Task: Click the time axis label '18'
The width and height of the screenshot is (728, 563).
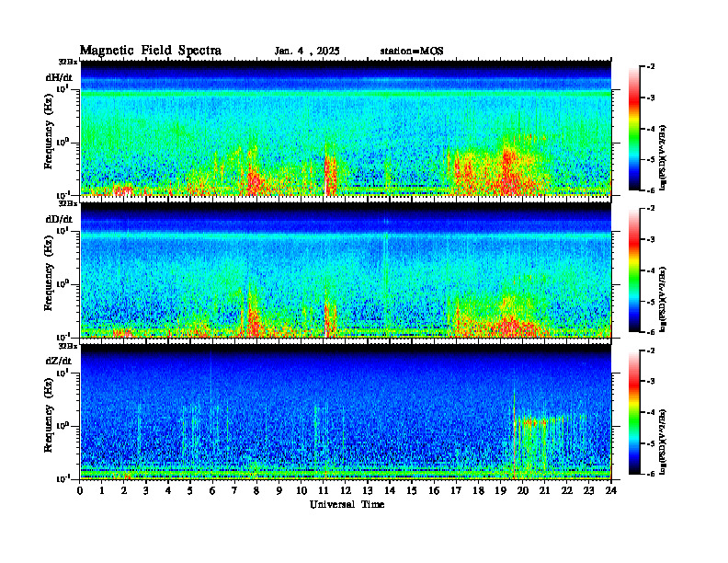Action: pyautogui.click(x=478, y=490)
